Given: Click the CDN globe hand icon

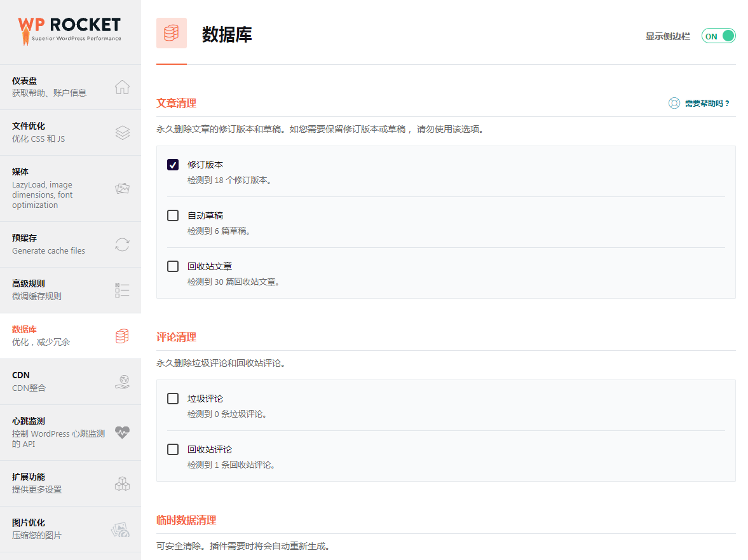Looking at the screenshot, I should coord(122,381).
